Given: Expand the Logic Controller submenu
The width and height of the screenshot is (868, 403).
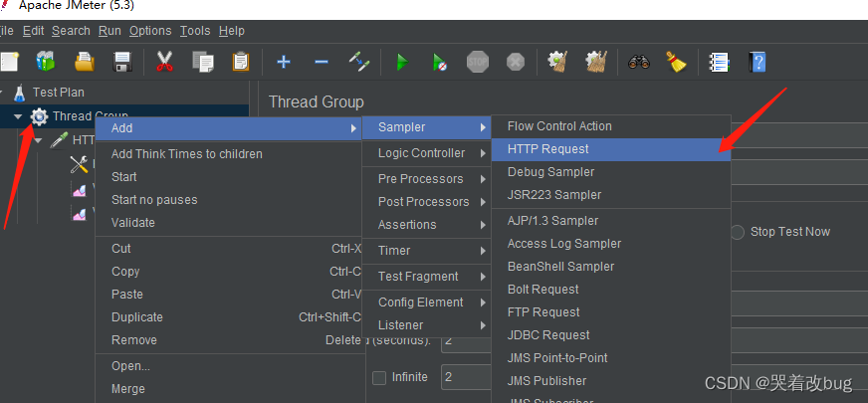Looking at the screenshot, I should (x=427, y=153).
